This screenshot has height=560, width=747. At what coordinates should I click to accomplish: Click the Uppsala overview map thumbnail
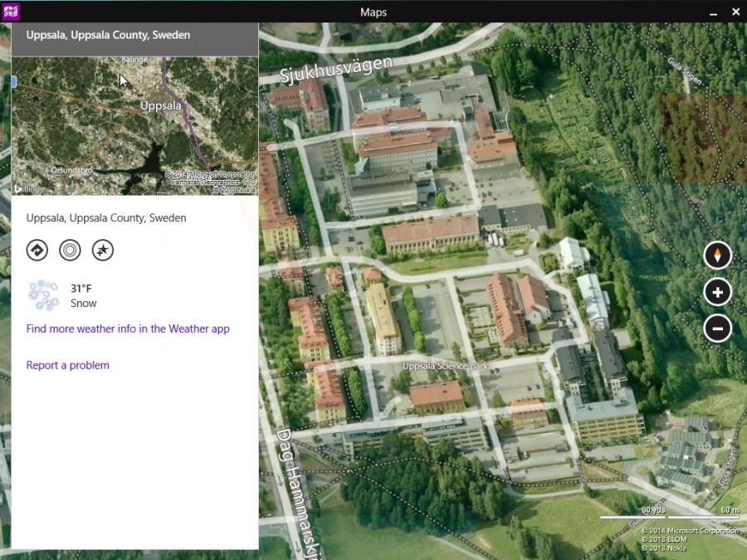(x=134, y=126)
